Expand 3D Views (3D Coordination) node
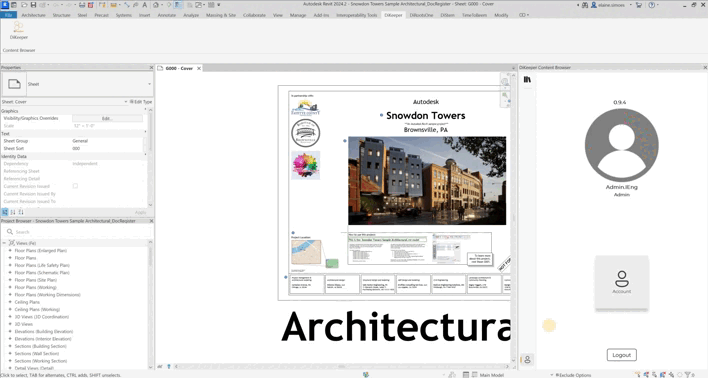 coord(10,317)
